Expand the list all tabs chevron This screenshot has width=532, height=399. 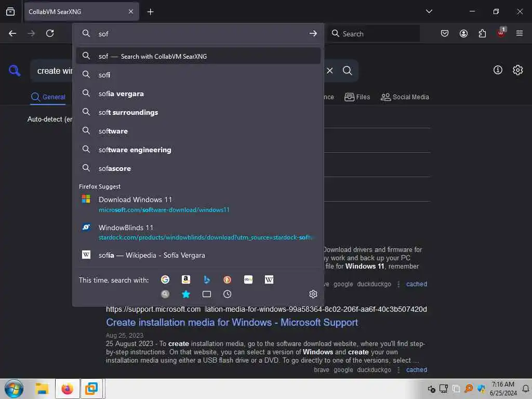click(x=429, y=11)
